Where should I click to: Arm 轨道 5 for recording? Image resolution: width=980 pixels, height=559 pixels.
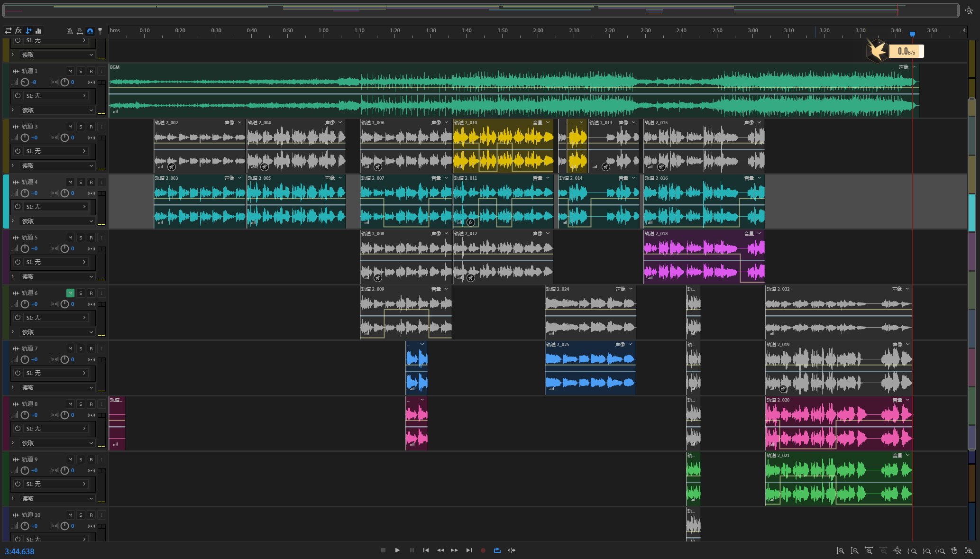pos(91,238)
